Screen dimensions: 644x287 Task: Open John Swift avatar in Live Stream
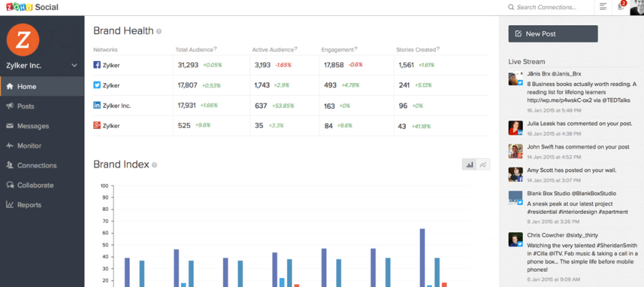click(x=516, y=151)
